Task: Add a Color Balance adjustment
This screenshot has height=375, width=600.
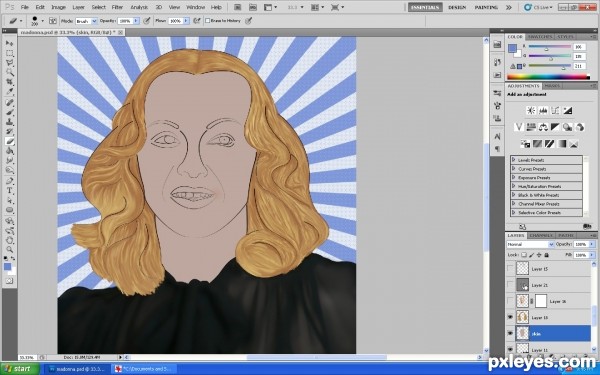Action: pos(543,127)
